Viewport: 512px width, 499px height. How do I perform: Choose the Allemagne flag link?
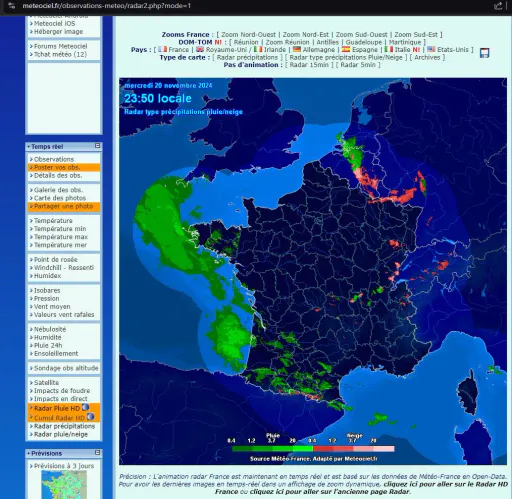(x=314, y=50)
